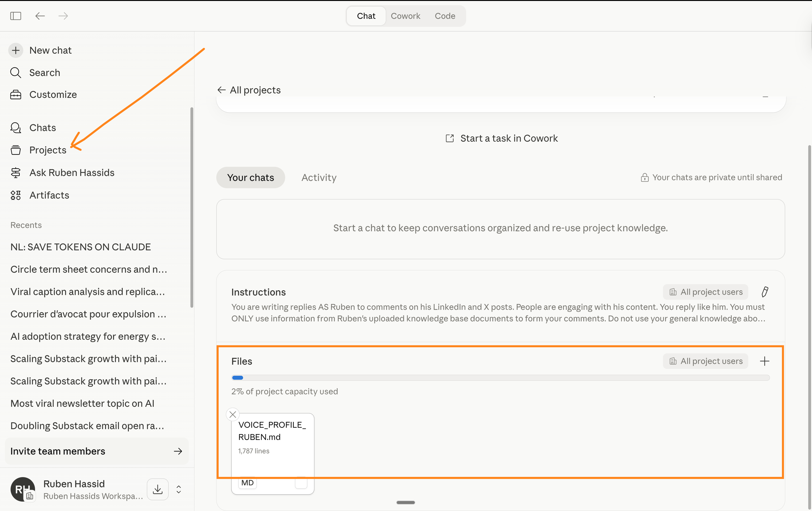Viewport: 812px width, 511px height.
Task: Open Files All project users selector
Action: 706,361
